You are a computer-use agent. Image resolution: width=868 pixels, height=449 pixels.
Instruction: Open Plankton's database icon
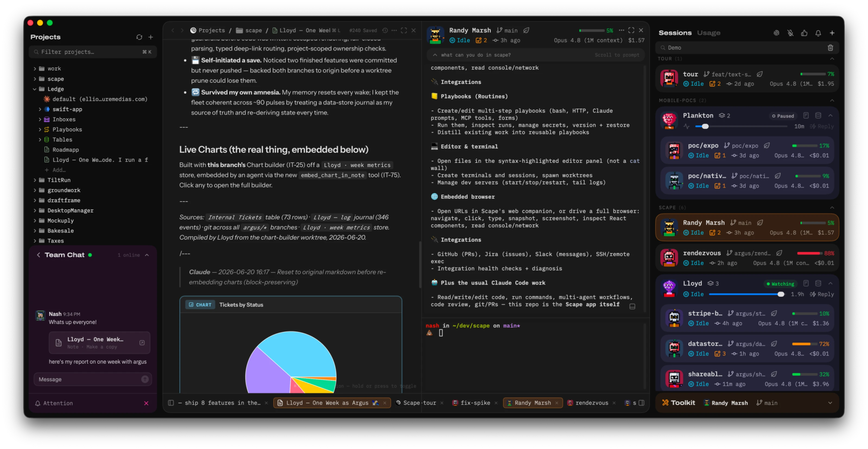(818, 116)
